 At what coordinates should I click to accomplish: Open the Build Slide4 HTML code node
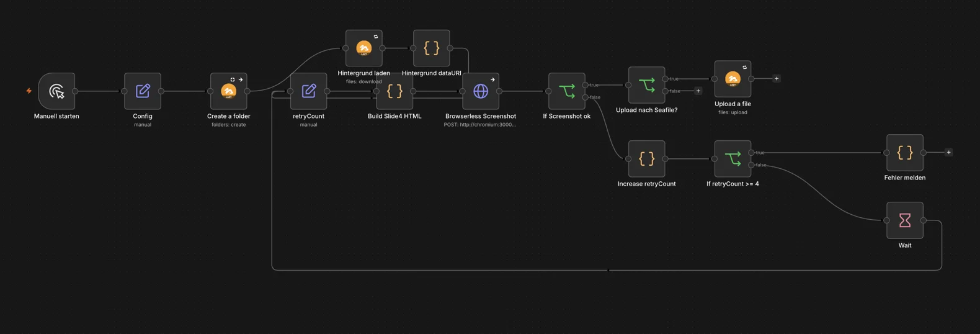click(x=394, y=91)
